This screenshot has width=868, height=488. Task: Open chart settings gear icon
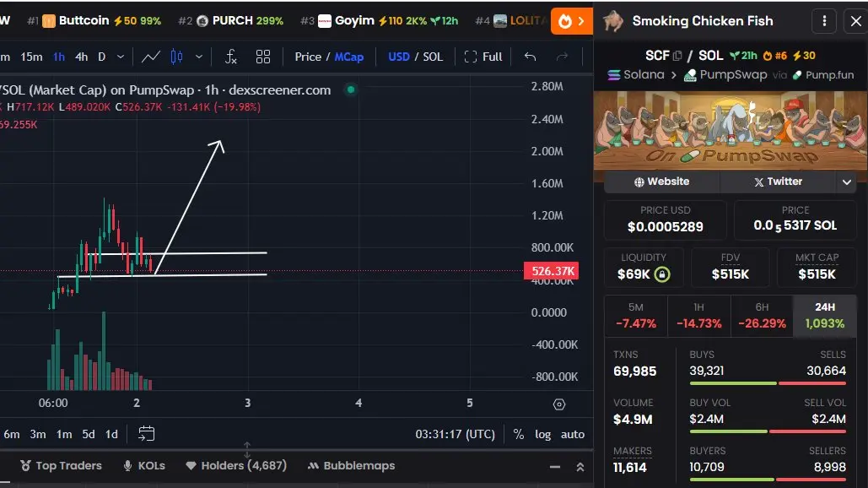pos(559,404)
